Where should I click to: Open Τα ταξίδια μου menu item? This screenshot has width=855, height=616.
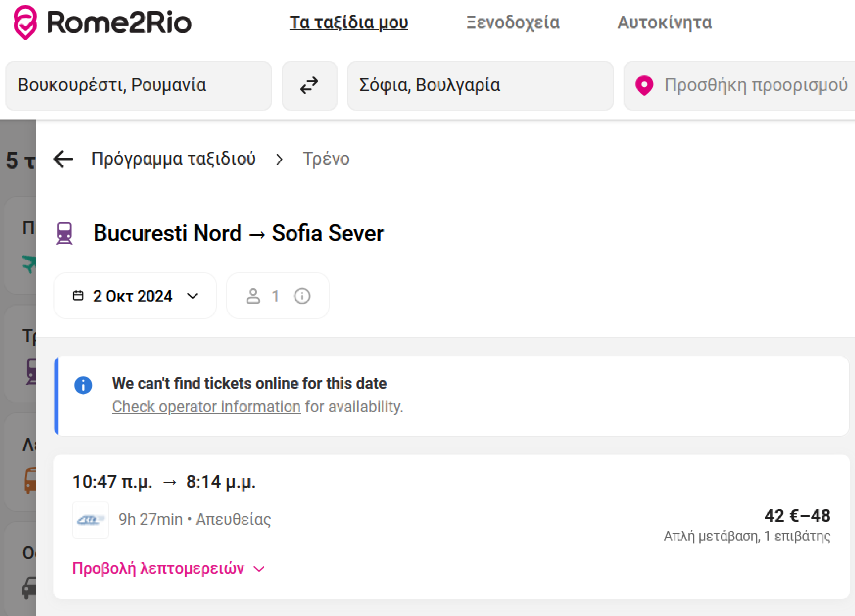click(x=348, y=22)
